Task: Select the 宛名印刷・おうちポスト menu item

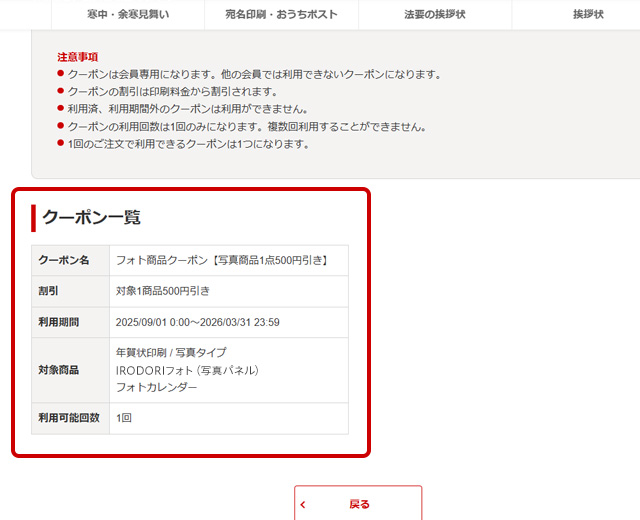Action: pos(281,15)
